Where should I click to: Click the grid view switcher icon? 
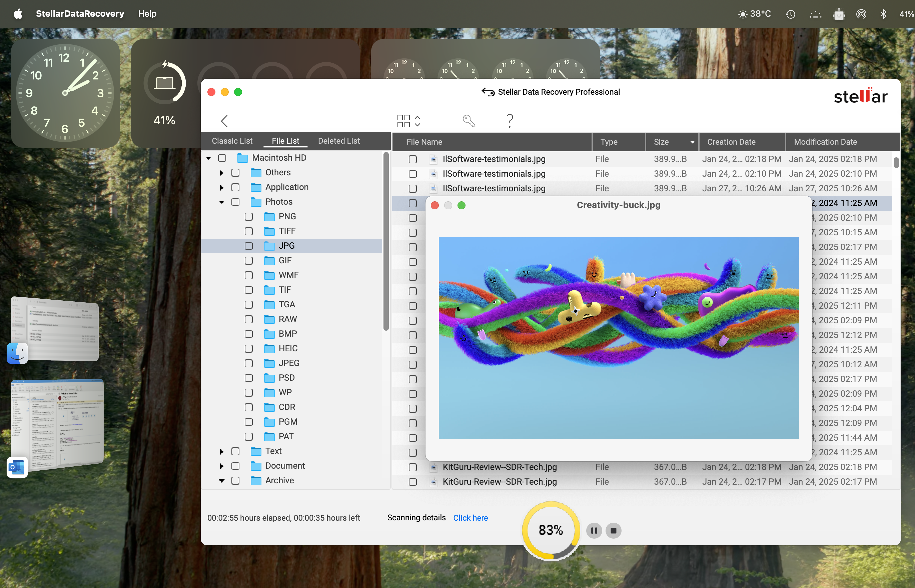coord(404,121)
